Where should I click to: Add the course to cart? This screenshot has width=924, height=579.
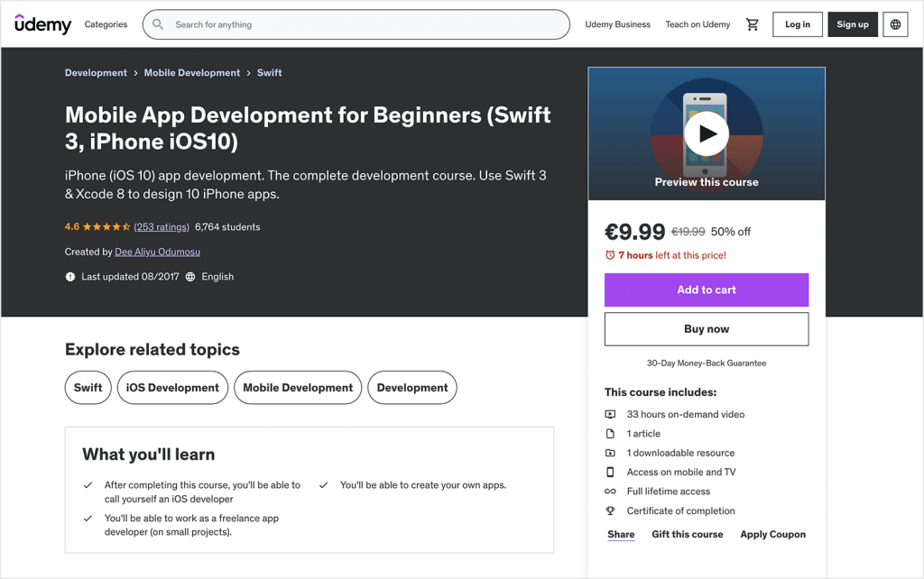707,289
